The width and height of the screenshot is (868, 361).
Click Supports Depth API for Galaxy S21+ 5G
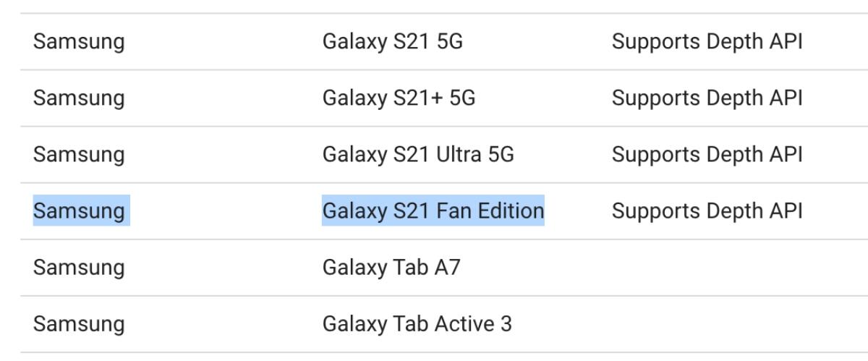(x=707, y=98)
